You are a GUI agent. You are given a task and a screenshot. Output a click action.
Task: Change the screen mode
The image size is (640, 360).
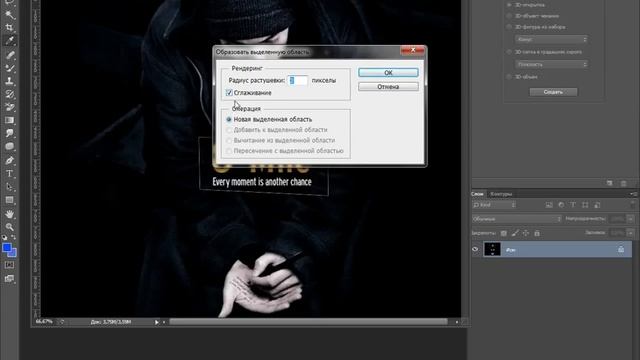pyautogui.click(x=9, y=279)
